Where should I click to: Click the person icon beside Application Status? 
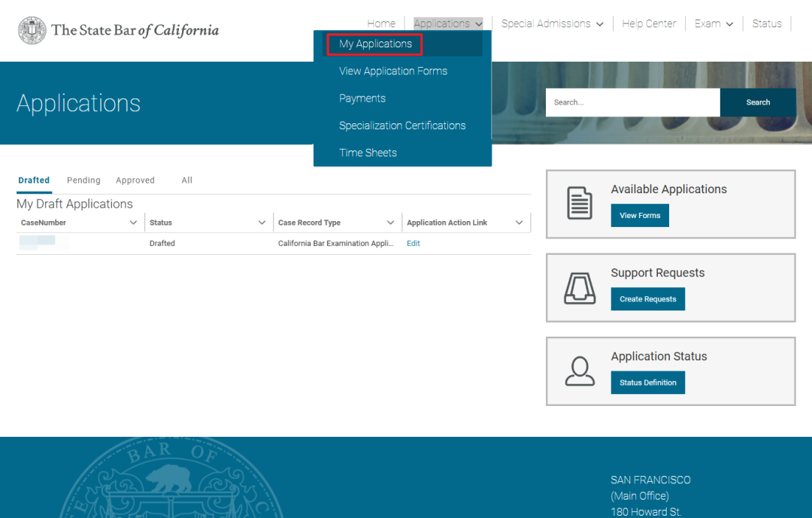(579, 371)
